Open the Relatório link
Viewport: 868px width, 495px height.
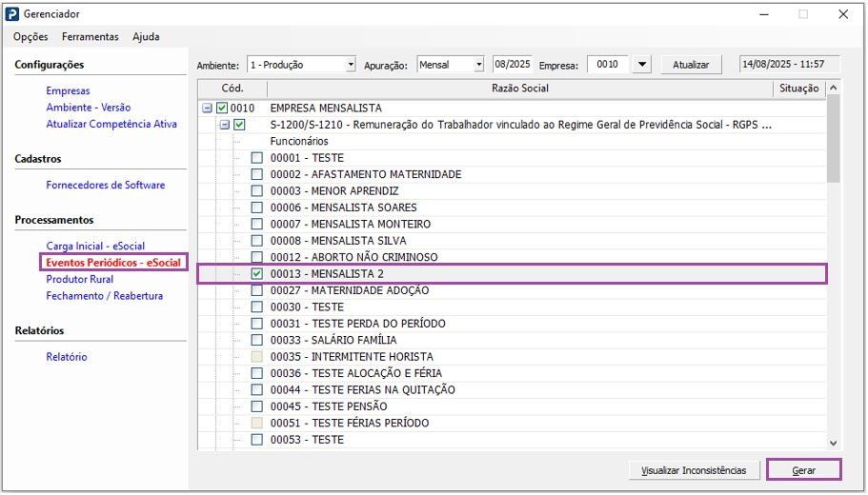(67, 357)
